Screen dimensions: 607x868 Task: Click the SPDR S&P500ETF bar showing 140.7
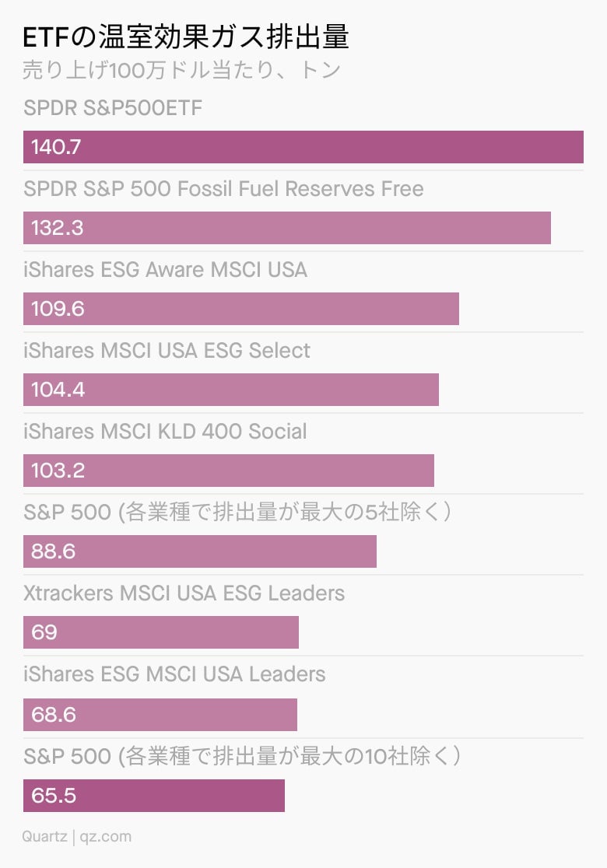coord(303,147)
